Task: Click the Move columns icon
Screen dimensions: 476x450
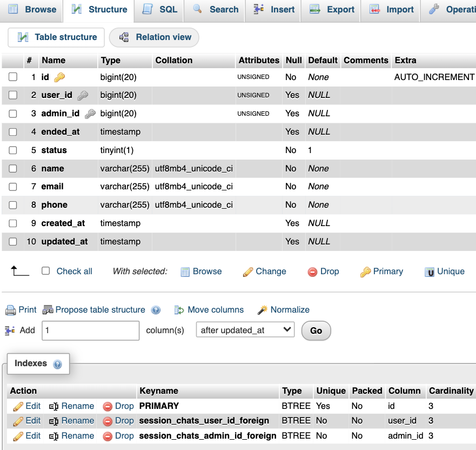Action: point(179,310)
